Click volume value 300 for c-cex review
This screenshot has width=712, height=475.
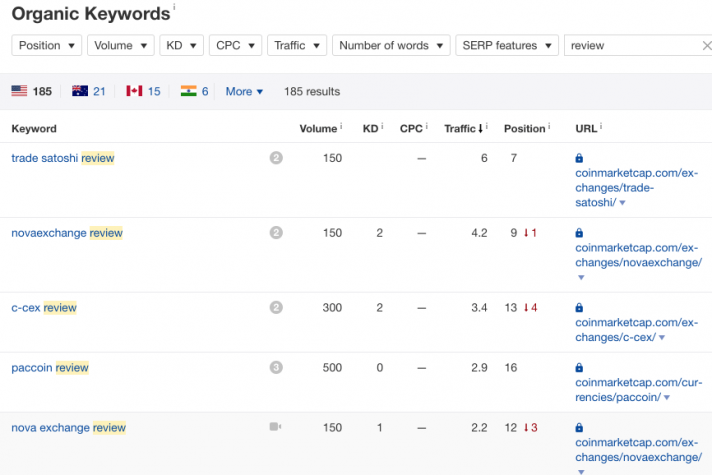coord(332,307)
